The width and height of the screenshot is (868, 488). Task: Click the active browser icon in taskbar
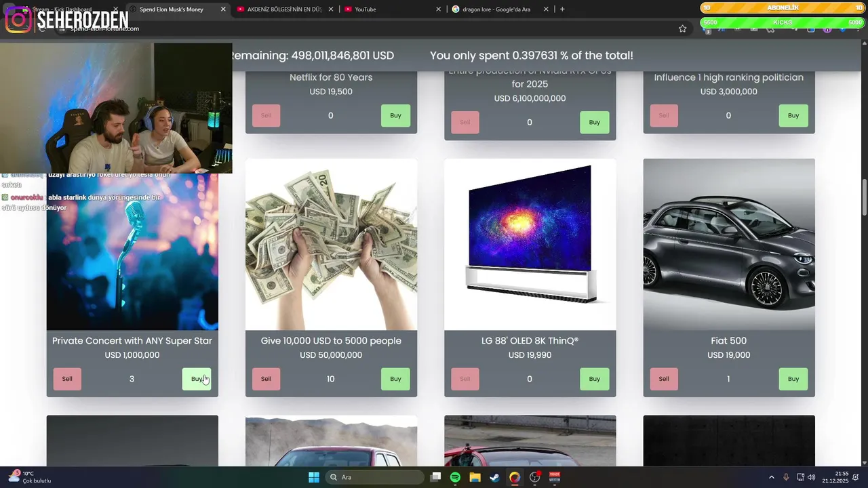click(x=515, y=477)
